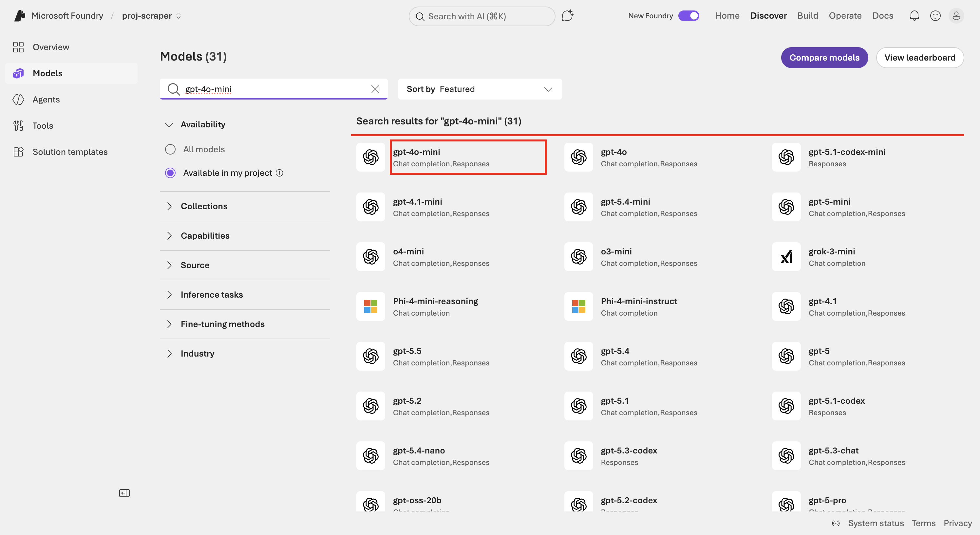Click the Phi-4-mini-reasoning Microsoft logo tile
Image resolution: width=980 pixels, height=535 pixels.
pyautogui.click(x=370, y=306)
